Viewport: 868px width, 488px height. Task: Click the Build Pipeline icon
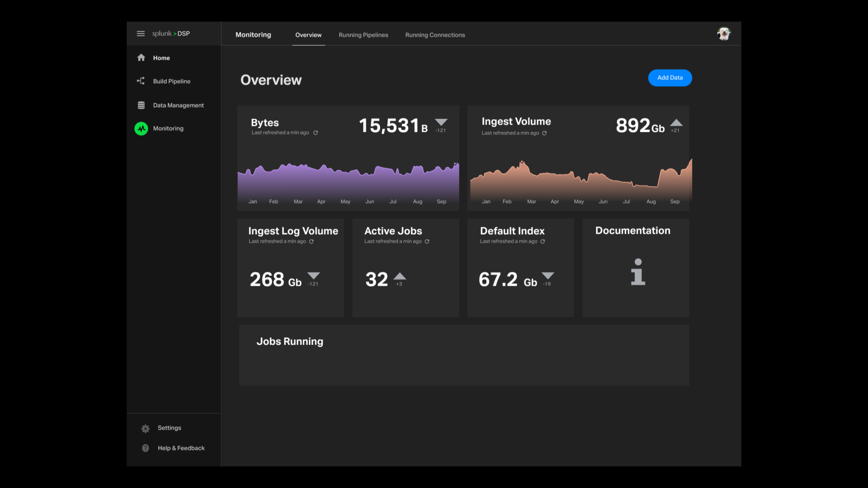[141, 81]
